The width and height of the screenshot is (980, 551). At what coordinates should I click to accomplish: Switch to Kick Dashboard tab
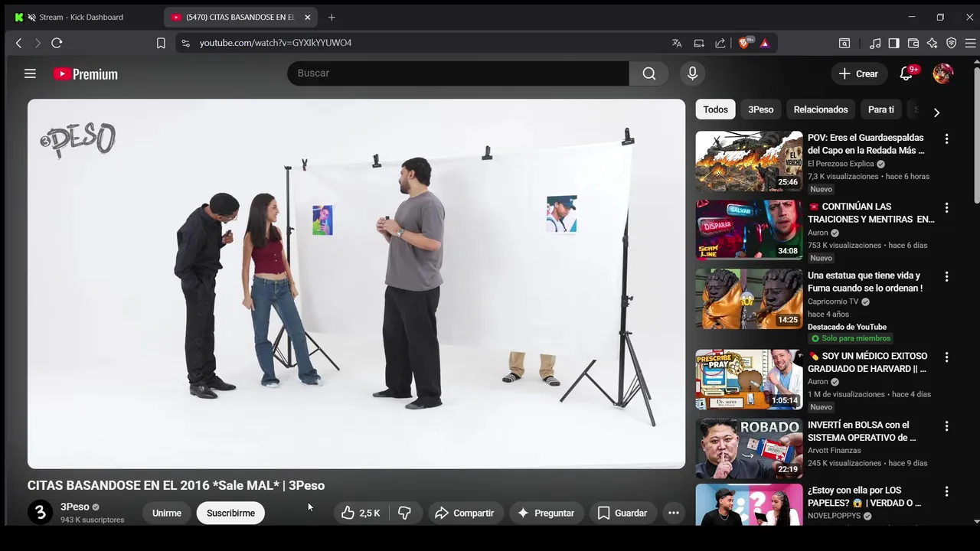point(80,17)
